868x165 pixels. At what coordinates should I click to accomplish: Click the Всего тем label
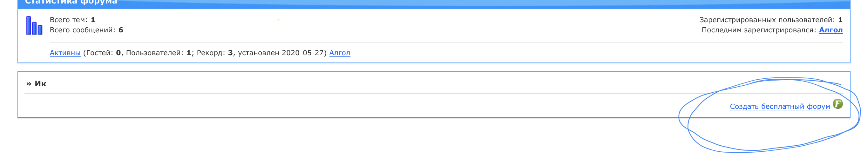pos(68,20)
